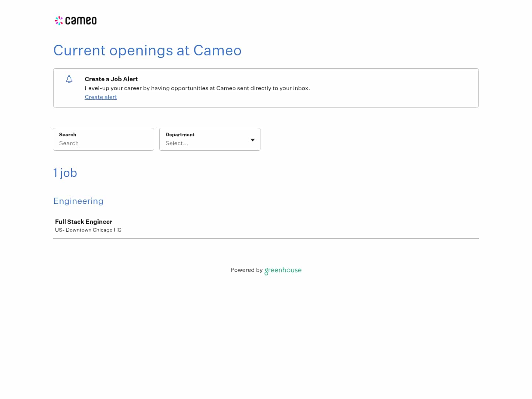Collapse the Department dropdown via its chevron

pyautogui.click(x=253, y=140)
